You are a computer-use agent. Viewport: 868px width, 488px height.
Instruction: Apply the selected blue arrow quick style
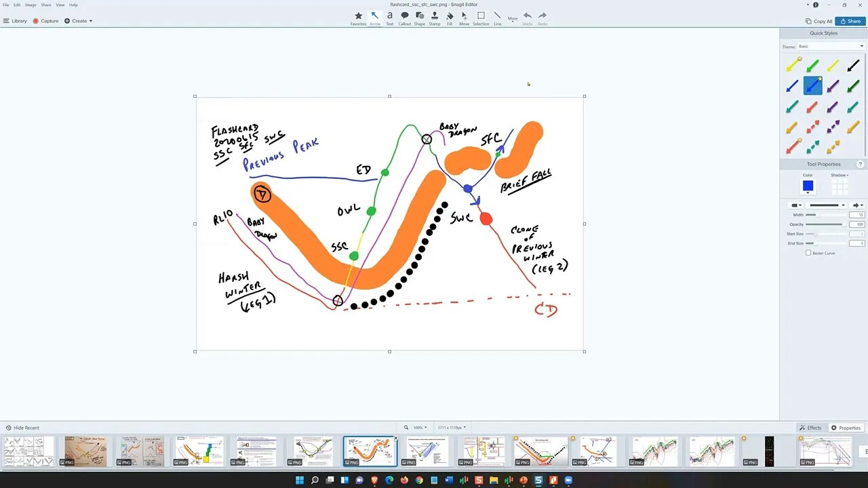[812, 85]
